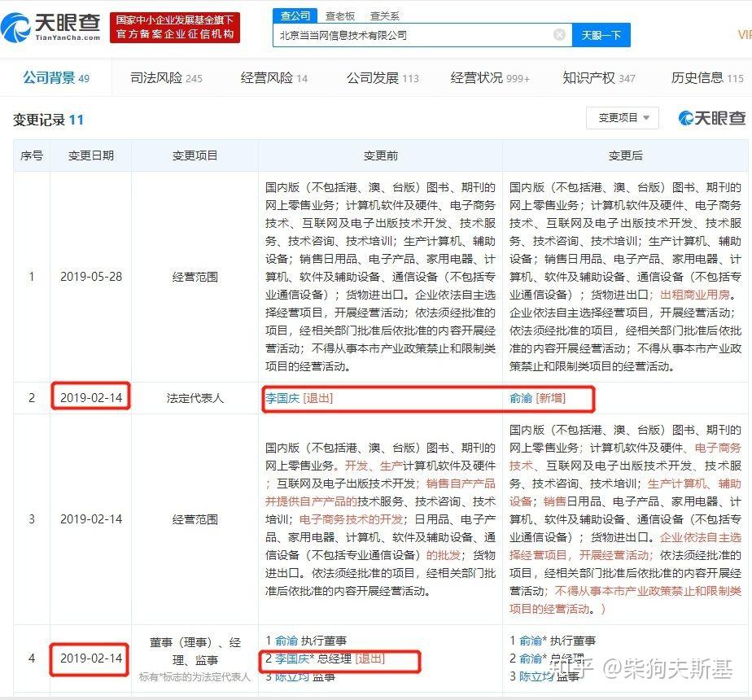Open the 知识产权 347 tab
The width and height of the screenshot is (752, 700).
click(598, 77)
